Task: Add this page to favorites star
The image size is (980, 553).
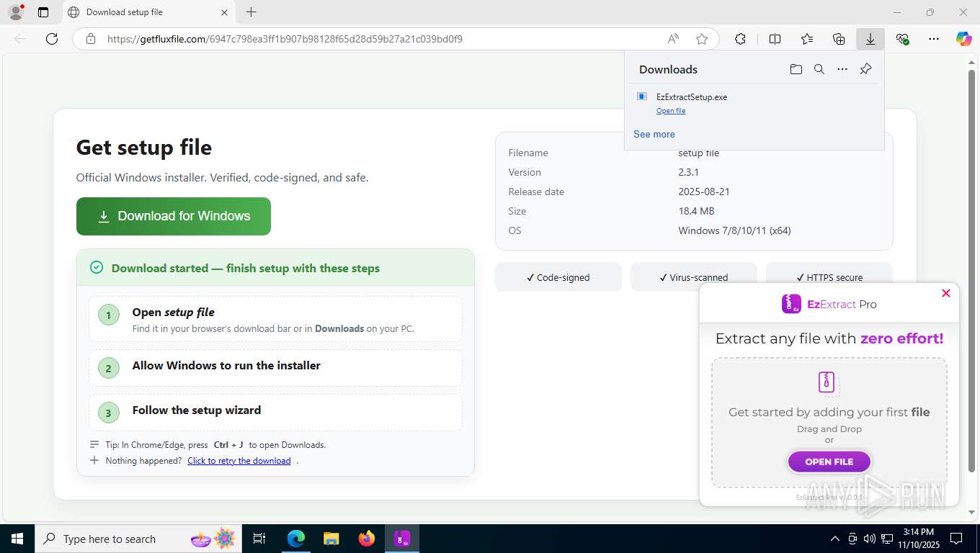Action: (702, 39)
